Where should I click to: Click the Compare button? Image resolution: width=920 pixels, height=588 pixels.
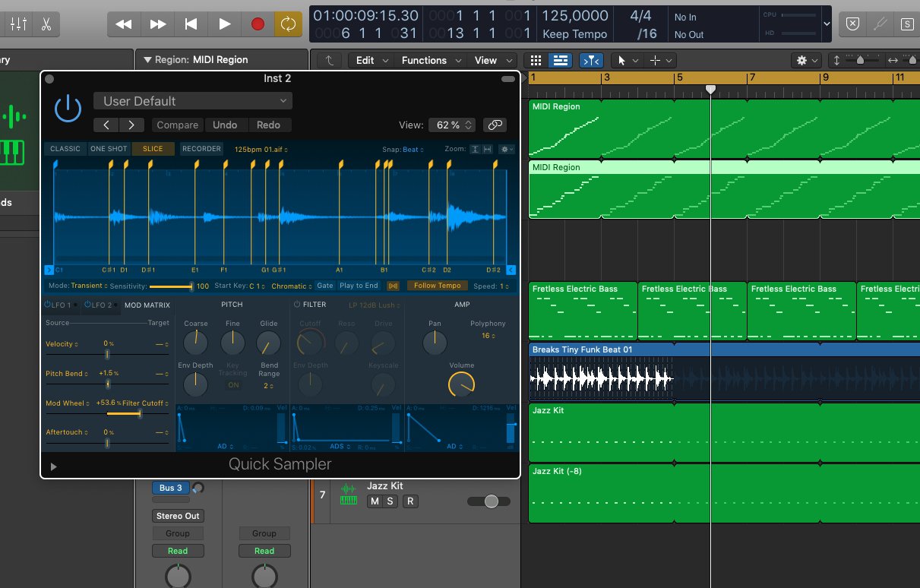[x=177, y=125]
